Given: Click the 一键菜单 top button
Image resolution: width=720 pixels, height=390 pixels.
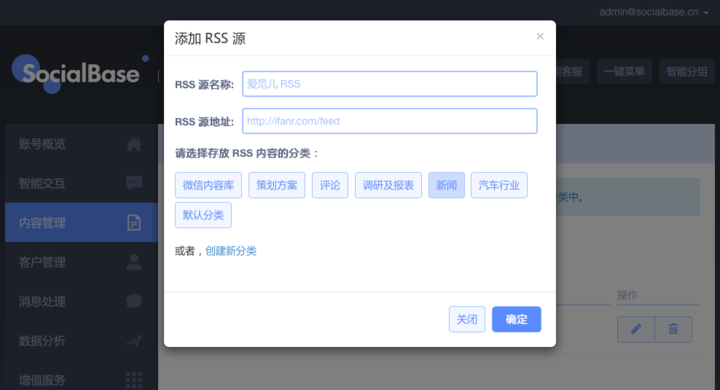Looking at the screenshot, I should point(624,71).
